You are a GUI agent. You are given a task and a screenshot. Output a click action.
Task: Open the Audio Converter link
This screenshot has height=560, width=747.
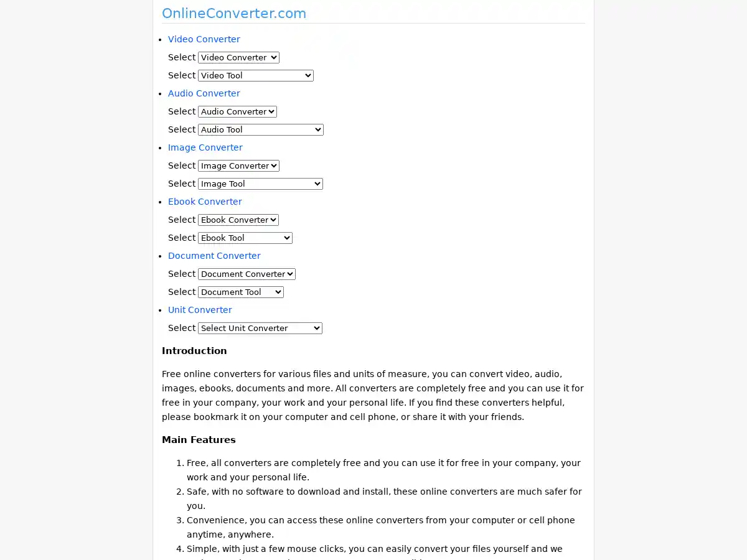point(204,93)
